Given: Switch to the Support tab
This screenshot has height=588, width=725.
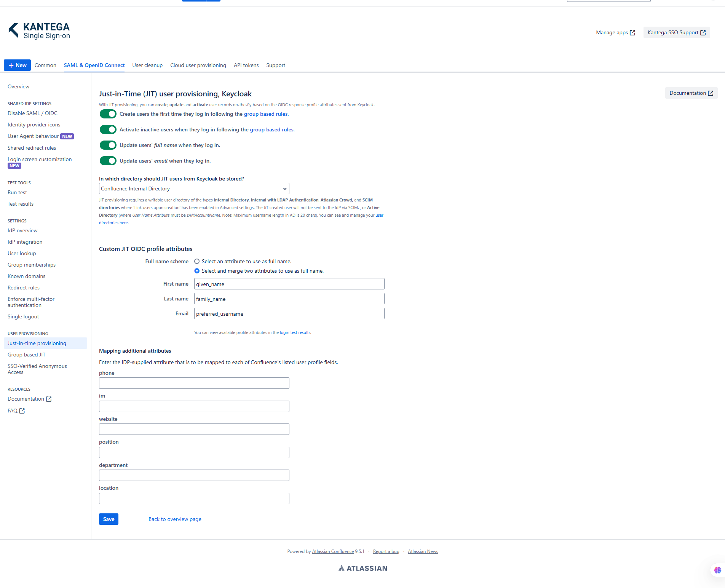Looking at the screenshot, I should (x=276, y=66).
